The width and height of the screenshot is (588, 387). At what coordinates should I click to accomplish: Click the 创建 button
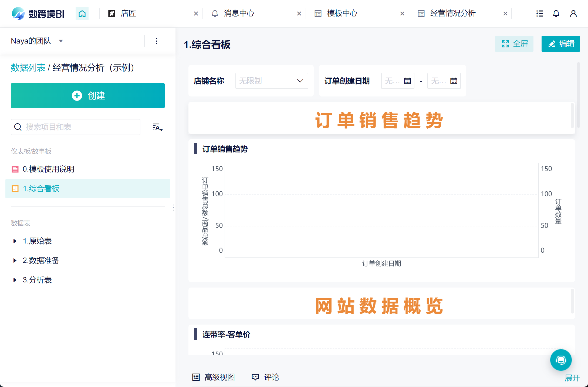click(88, 96)
